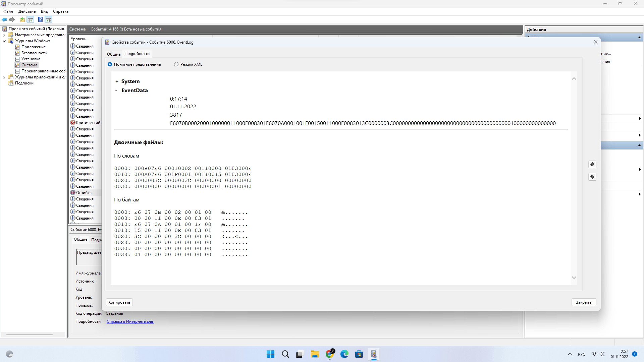The image size is (644, 362).
Task: Switch to Общие tab in properties dialog
Action: click(114, 54)
